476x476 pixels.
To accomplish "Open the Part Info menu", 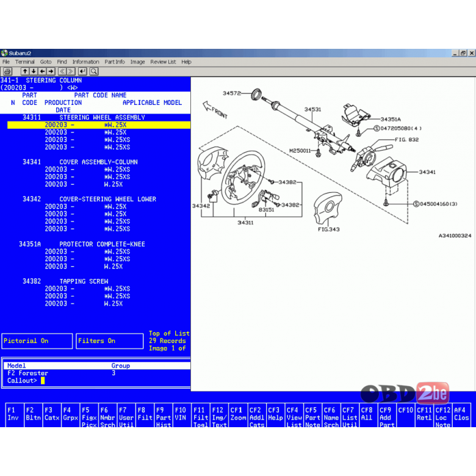I will tap(115, 62).
